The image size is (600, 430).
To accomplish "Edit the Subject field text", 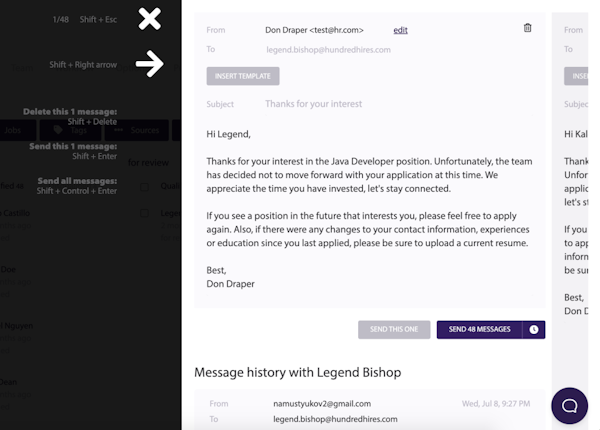I will [315, 104].
